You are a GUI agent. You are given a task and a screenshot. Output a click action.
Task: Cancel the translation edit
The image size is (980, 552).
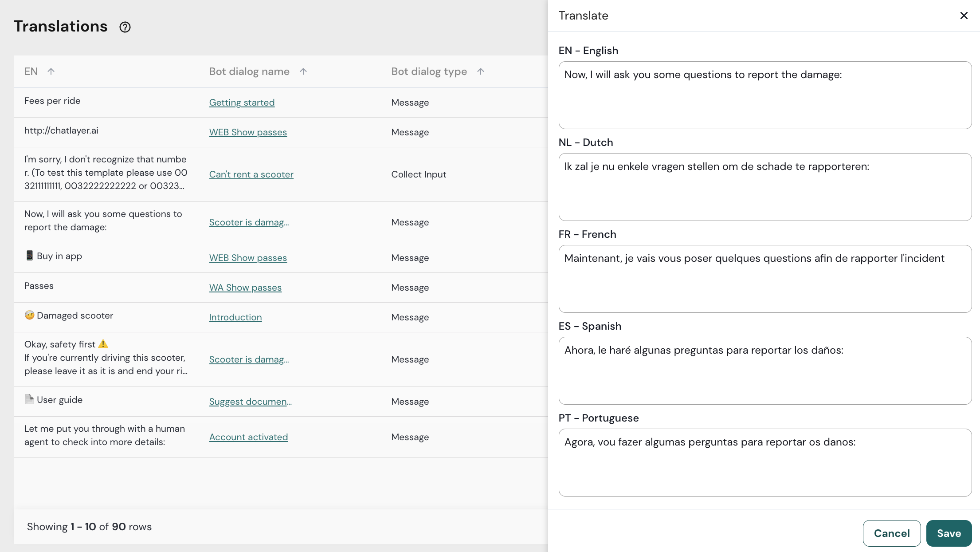point(891,533)
